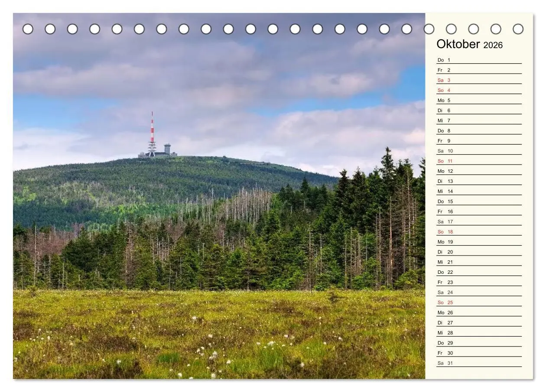Select the calendar row 'Fr 23'
Image resolution: width=546 pixels, height=392 pixels.
click(x=479, y=282)
